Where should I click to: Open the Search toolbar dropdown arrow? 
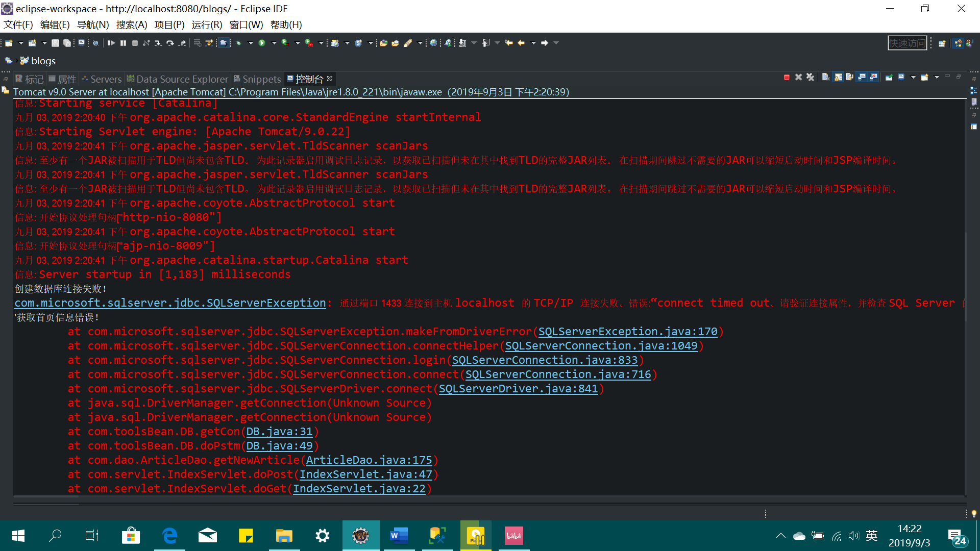coord(420,43)
